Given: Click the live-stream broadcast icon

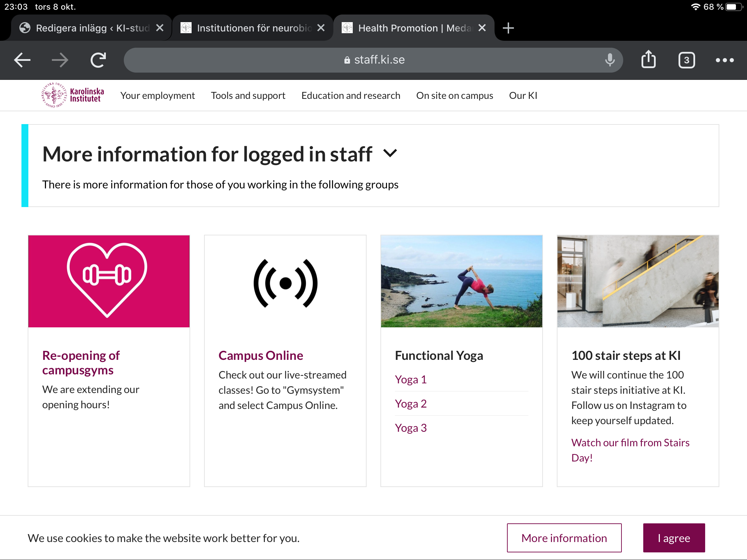Looking at the screenshot, I should pos(285,283).
